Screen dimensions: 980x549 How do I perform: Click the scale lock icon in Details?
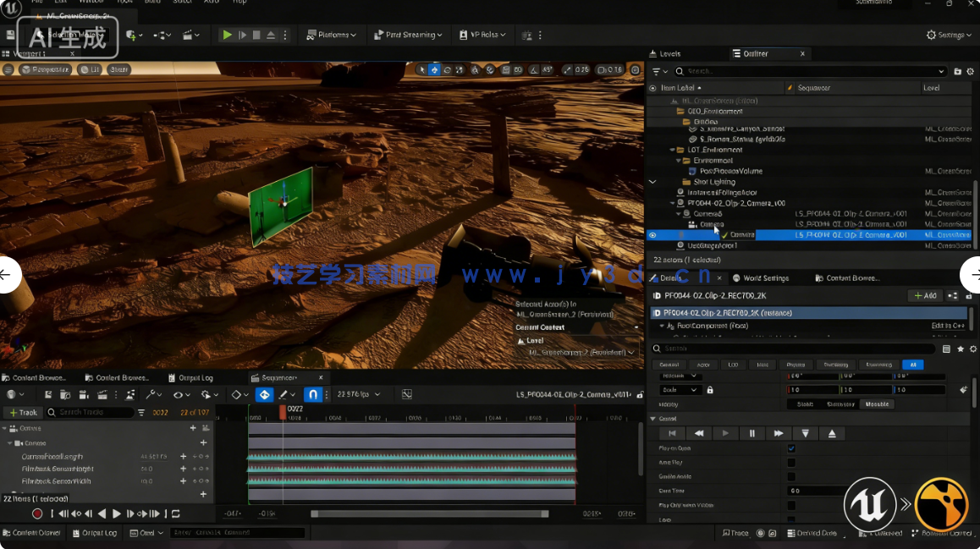709,390
